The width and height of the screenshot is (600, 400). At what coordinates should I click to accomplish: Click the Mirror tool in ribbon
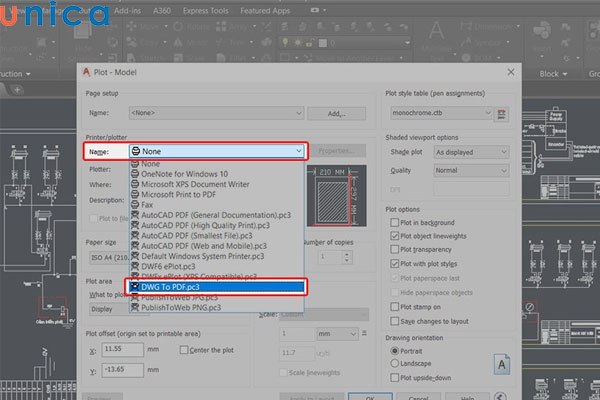tap(191, 42)
